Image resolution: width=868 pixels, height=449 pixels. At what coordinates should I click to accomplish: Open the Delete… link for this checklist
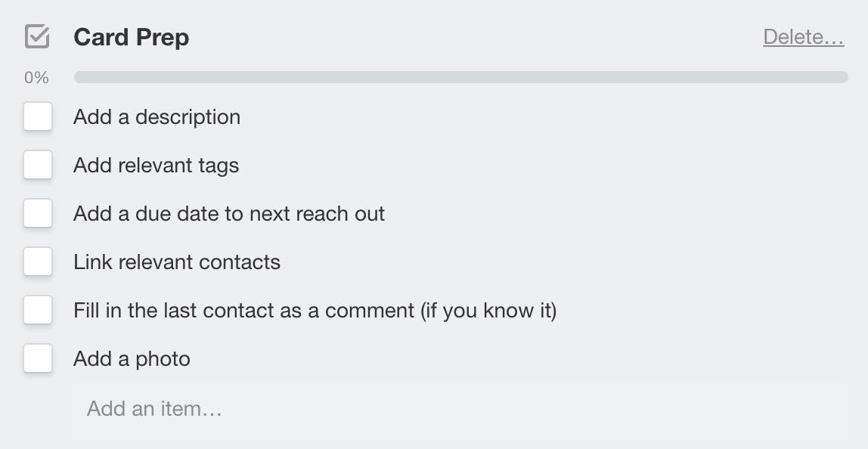(x=803, y=37)
